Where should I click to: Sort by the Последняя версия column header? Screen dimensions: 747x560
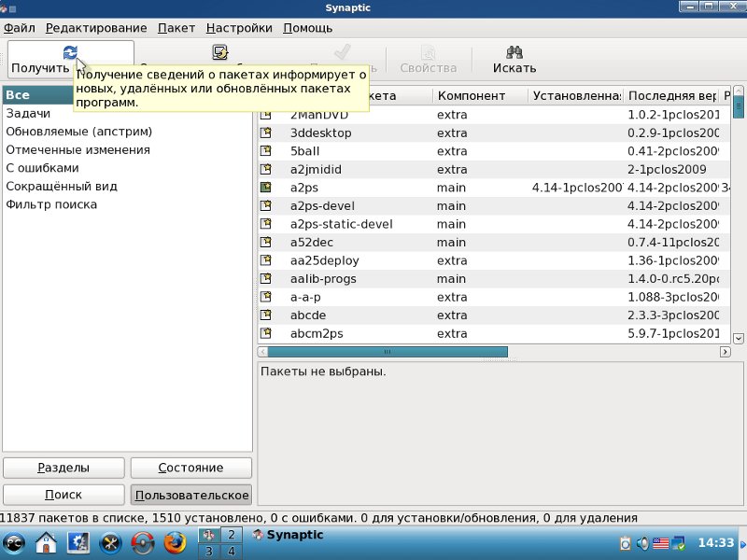coord(672,96)
